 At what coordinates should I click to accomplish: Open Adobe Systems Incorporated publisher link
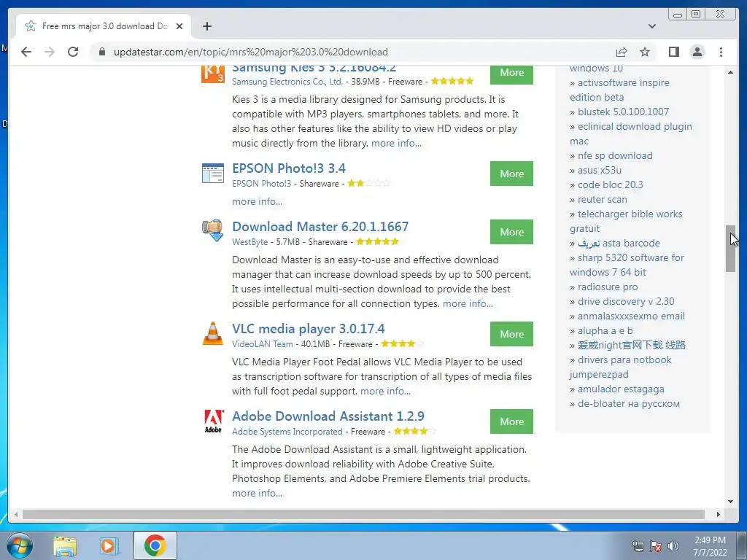click(x=287, y=432)
